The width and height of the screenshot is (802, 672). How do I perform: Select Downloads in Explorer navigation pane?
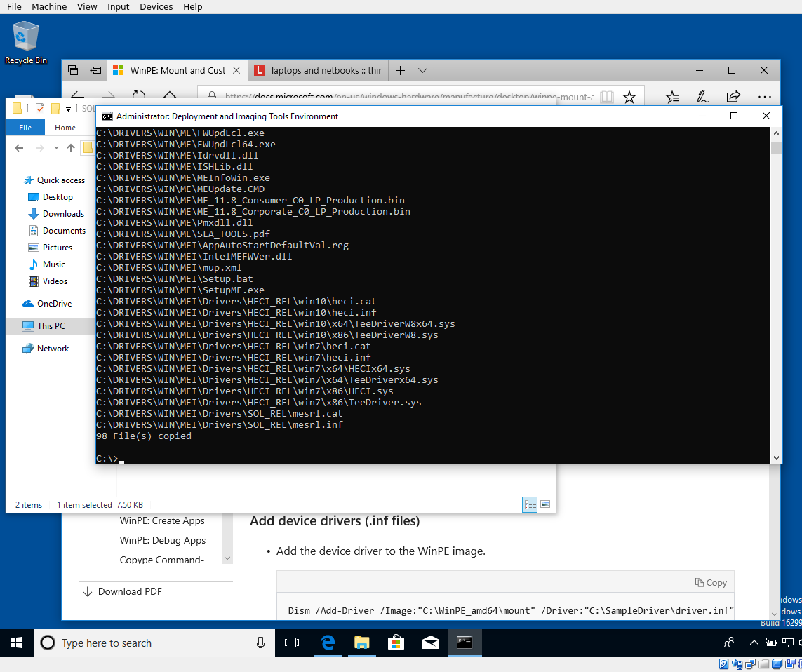coord(63,214)
